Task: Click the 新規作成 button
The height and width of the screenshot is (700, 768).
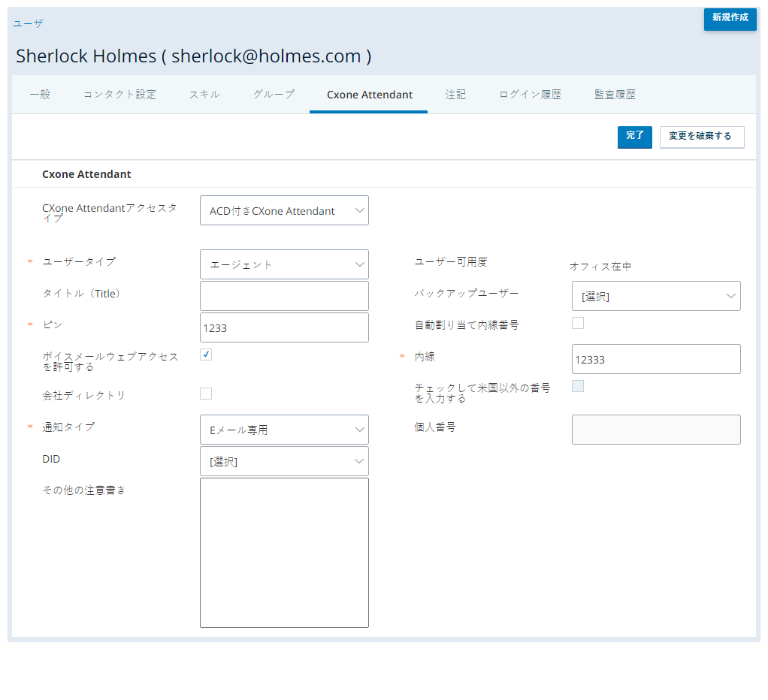Action: tap(730, 19)
